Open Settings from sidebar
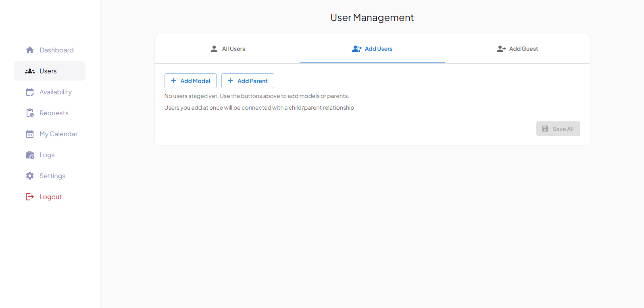Viewport: 644px width, 308px height. point(50,176)
